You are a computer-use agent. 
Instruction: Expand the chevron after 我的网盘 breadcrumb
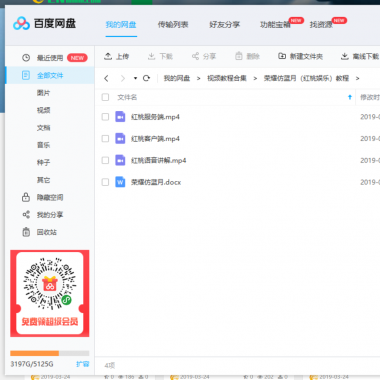pos(199,79)
